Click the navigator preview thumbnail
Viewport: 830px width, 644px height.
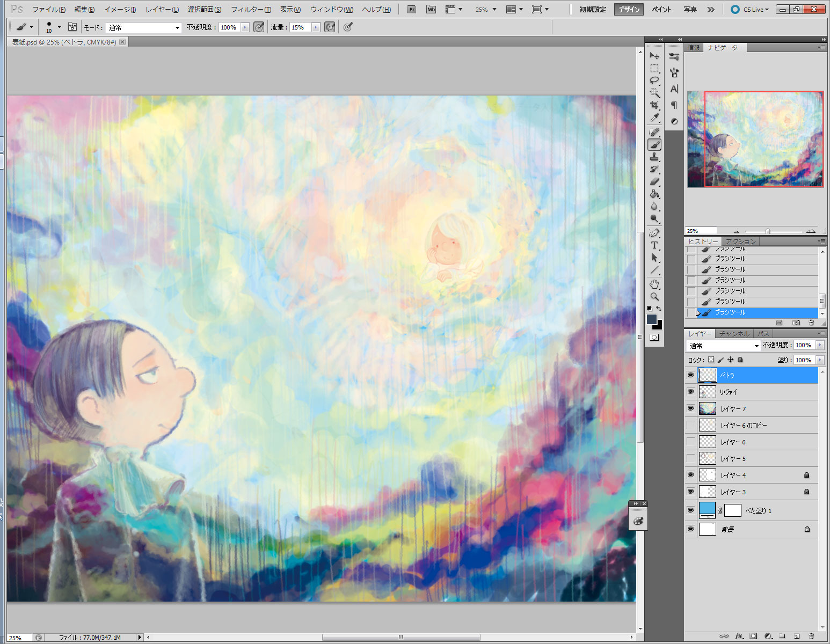tap(755, 139)
